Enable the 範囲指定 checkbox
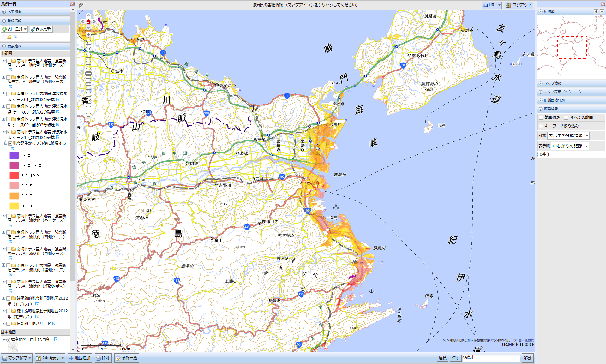 [x=541, y=117]
